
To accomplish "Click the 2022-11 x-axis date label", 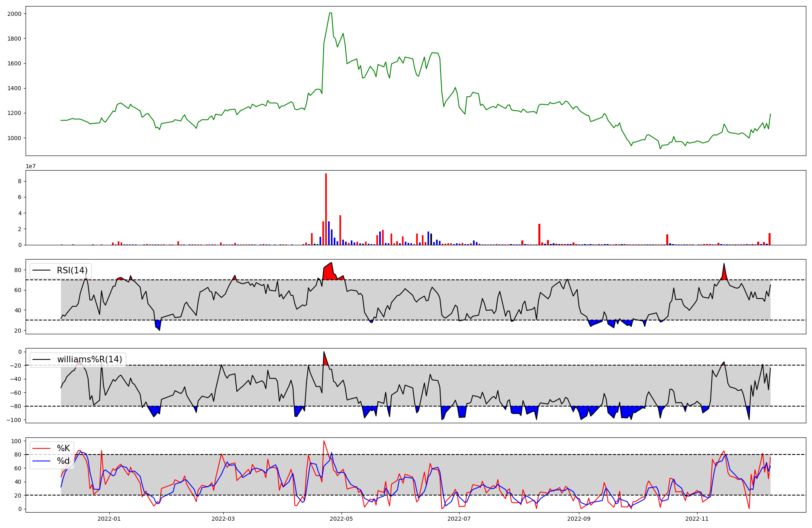I will tap(697, 519).
